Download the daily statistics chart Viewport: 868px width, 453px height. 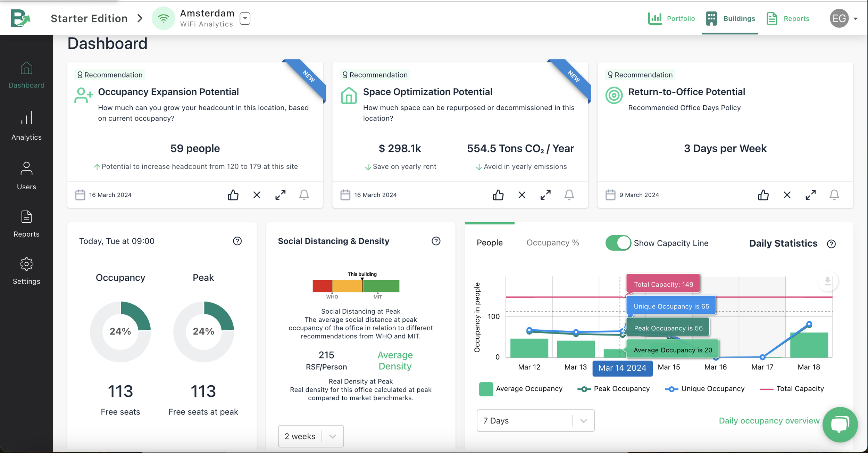(x=828, y=281)
